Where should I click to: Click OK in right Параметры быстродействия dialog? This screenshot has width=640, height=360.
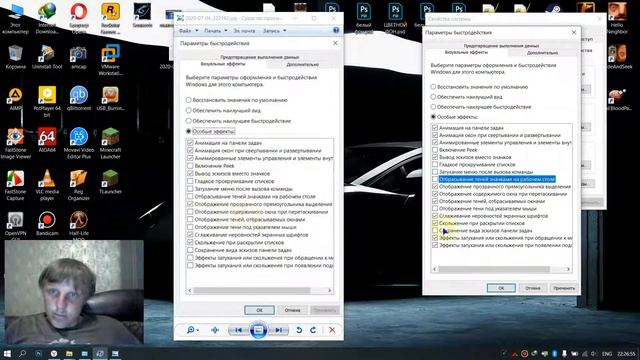501,288
